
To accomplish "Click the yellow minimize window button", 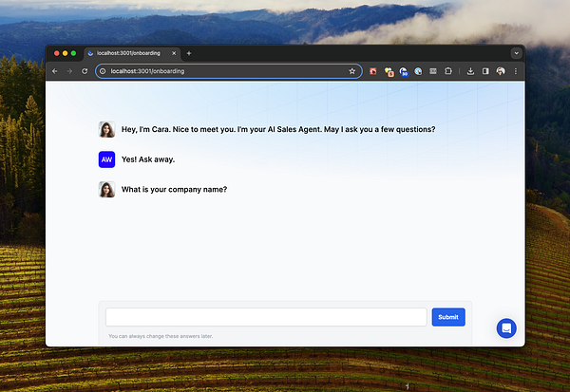I will 65,53.
